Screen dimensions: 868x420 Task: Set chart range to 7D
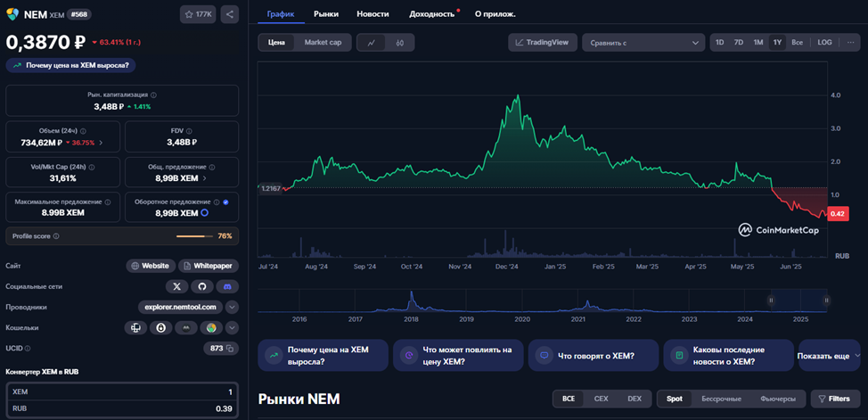pos(739,43)
